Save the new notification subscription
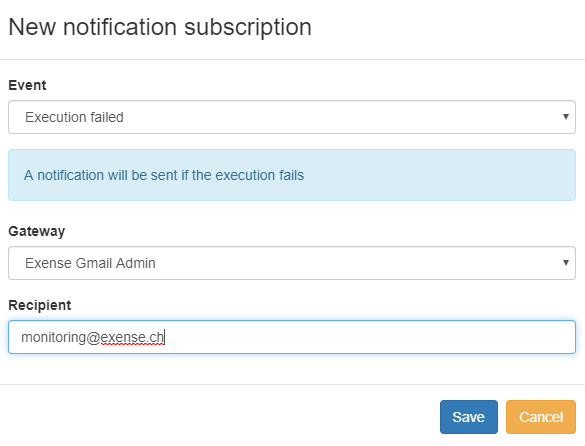 click(469, 417)
